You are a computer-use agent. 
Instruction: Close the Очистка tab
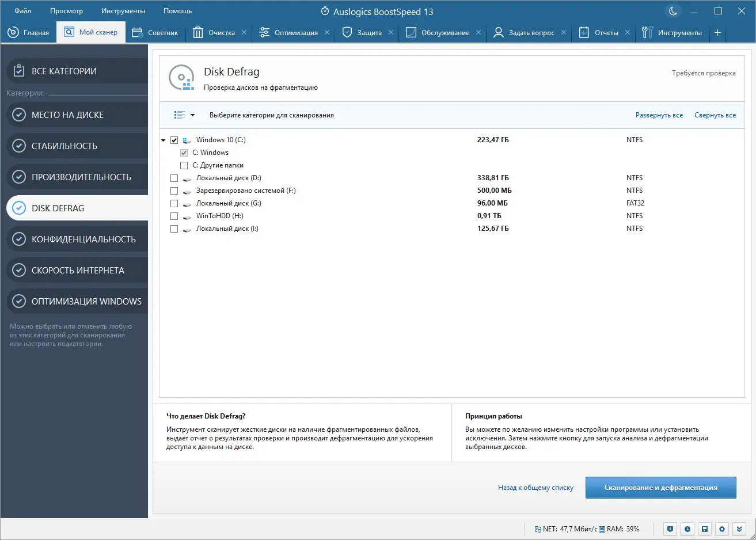click(244, 33)
